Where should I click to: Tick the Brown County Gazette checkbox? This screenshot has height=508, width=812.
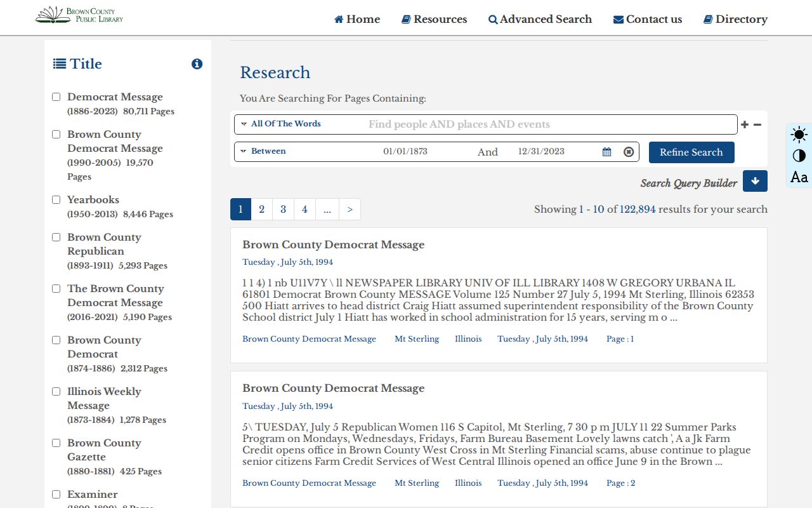[x=56, y=443]
